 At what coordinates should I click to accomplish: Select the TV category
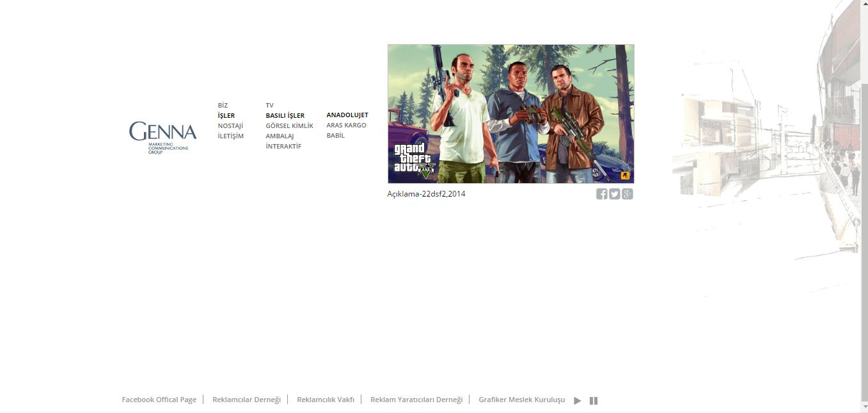269,106
